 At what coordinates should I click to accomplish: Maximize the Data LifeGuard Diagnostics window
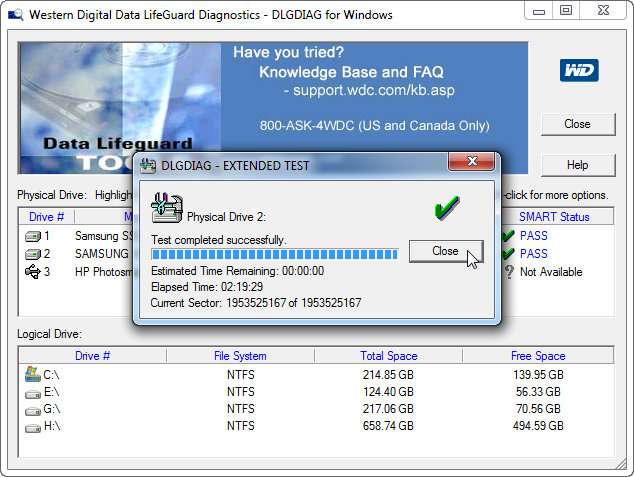(x=566, y=11)
